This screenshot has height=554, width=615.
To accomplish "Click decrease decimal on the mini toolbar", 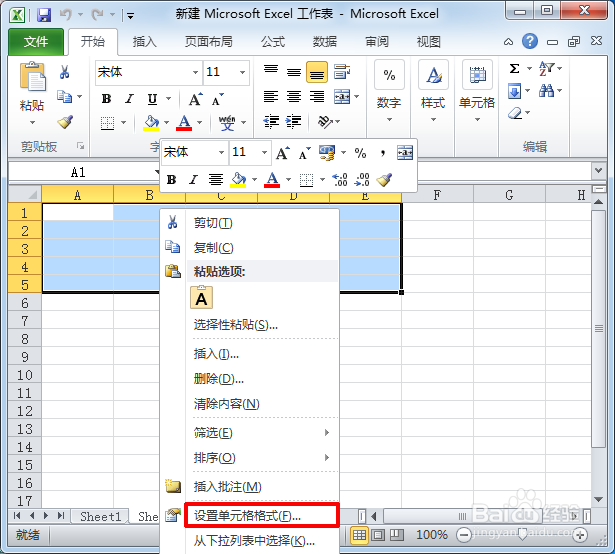I will tap(362, 180).
